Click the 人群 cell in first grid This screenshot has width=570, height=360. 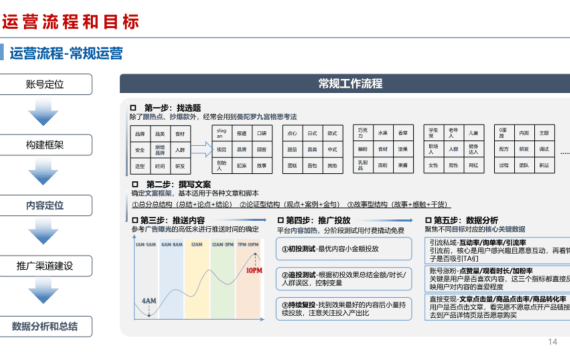[x=180, y=150]
